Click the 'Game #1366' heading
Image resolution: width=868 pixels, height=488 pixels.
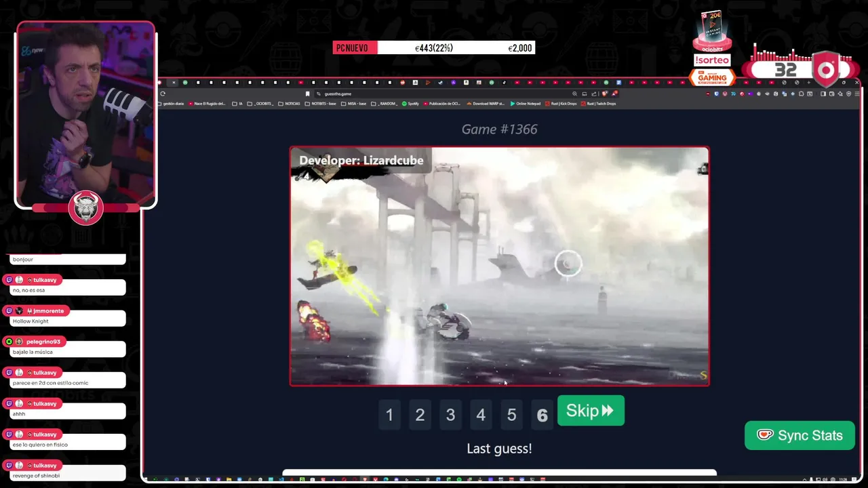point(500,129)
